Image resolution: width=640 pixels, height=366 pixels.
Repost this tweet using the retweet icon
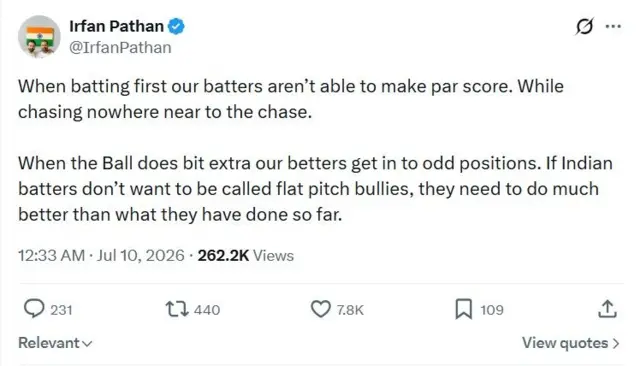point(177,309)
